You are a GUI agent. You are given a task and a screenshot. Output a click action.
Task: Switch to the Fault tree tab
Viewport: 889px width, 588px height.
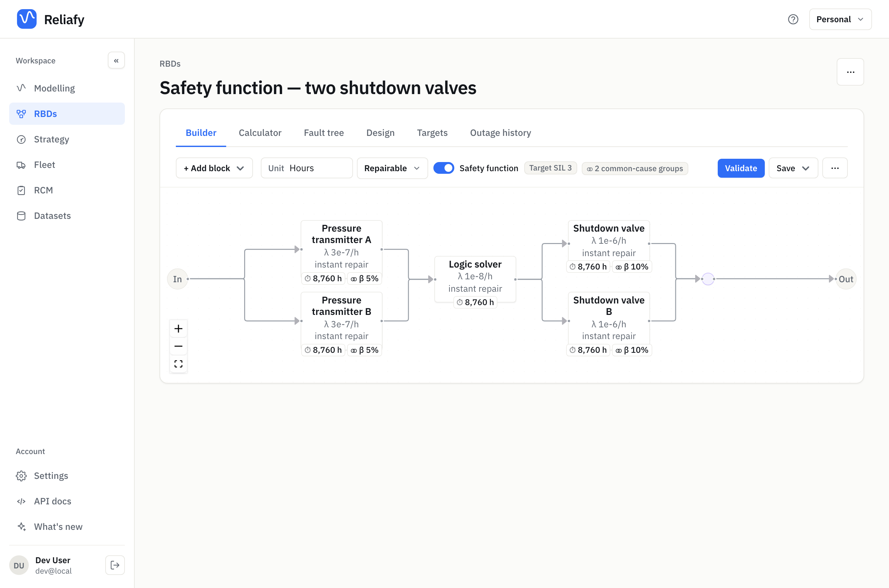point(324,133)
